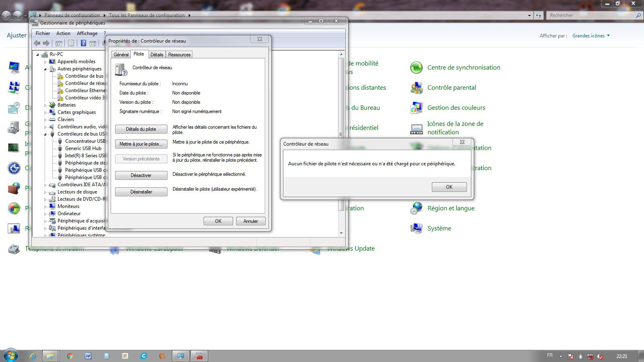
Task: Switch to the Détails tab
Action: (157, 55)
